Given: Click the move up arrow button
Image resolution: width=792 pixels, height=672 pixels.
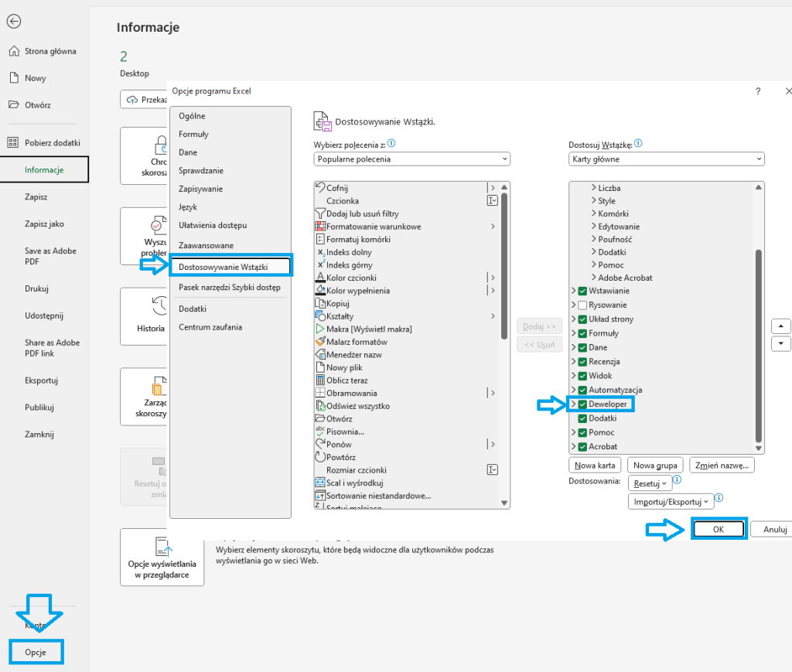Looking at the screenshot, I should point(780,326).
